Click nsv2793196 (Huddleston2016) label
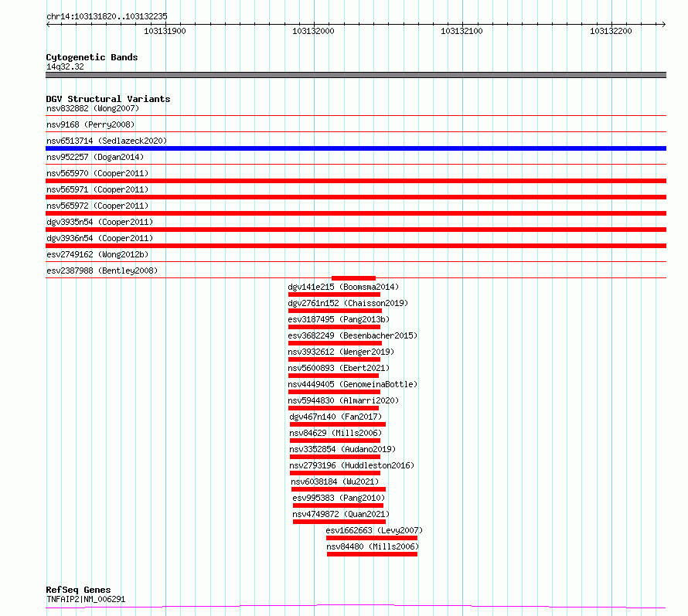Screen dimensions: 688x616 (352, 465)
